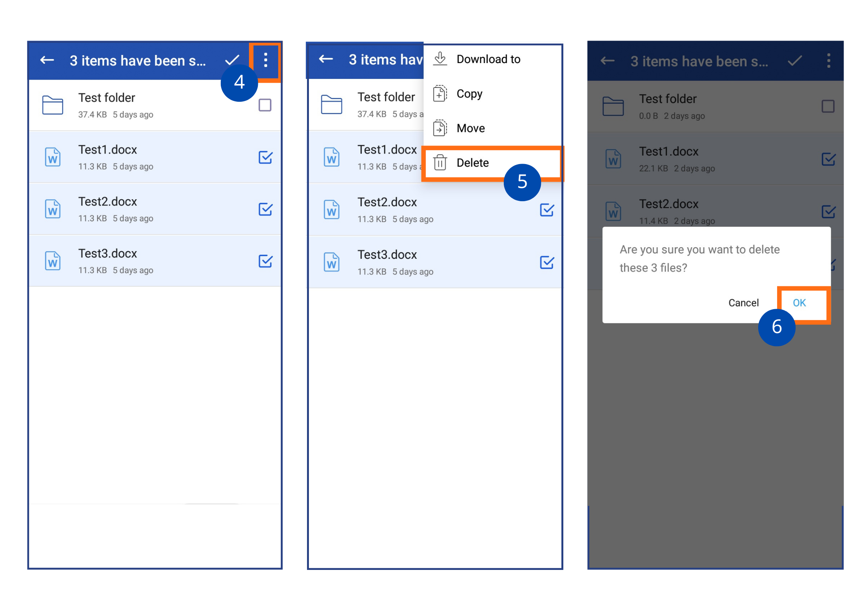This screenshot has width=868, height=614.
Task: Click '0.0 B' folder size in third screen
Action: [648, 116]
